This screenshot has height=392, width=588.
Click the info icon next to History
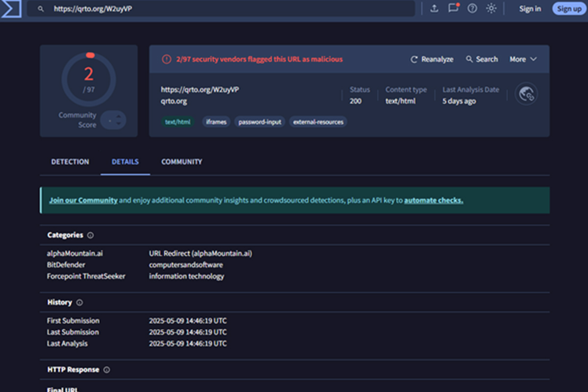79,303
